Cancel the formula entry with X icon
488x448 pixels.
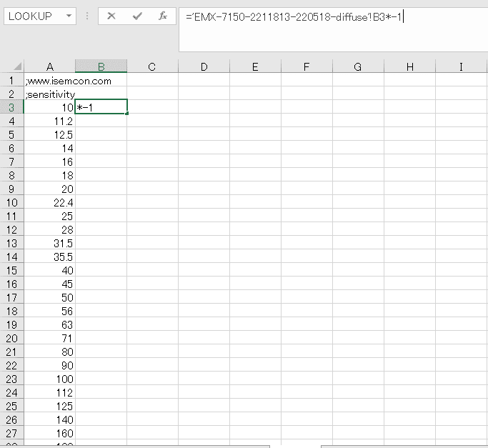(111, 16)
